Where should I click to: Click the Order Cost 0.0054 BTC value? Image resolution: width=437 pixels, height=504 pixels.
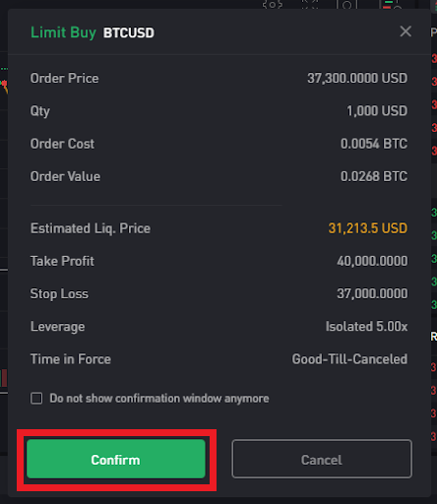click(x=374, y=144)
